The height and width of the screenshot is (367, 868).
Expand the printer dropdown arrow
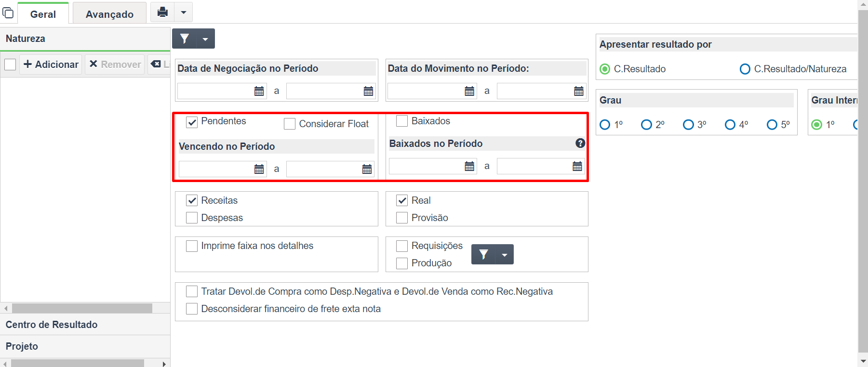click(184, 12)
